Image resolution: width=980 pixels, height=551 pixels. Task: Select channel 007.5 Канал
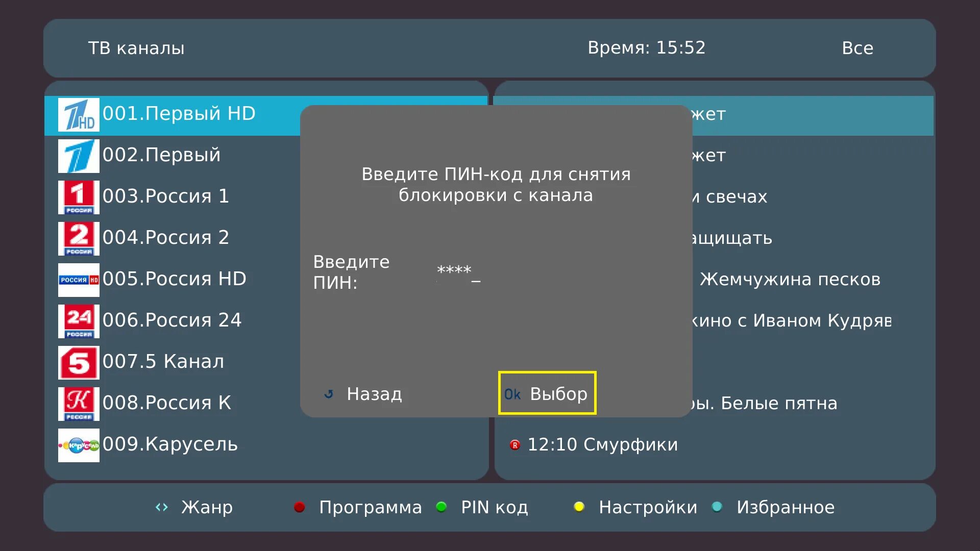pyautogui.click(x=163, y=362)
